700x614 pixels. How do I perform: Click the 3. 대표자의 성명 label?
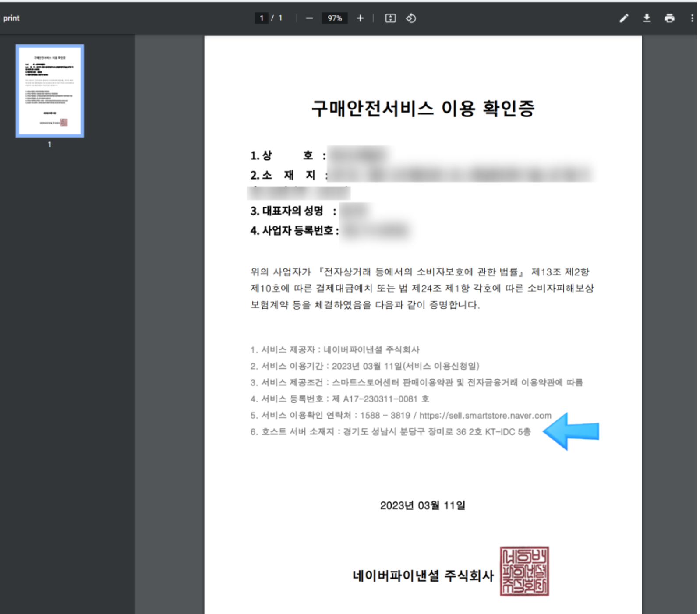[x=293, y=211]
